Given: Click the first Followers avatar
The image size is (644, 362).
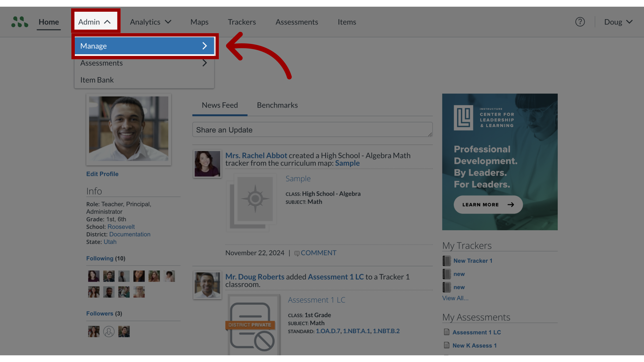Looking at the screenshot, I should pyautogui.click(x=94, y=331).
